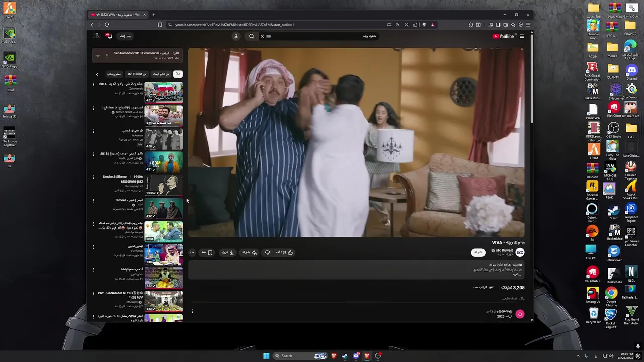The width and height of the screenshot is (644, 362).
Task: Open the +80M views video thumbnail
Action: (164, 162)
